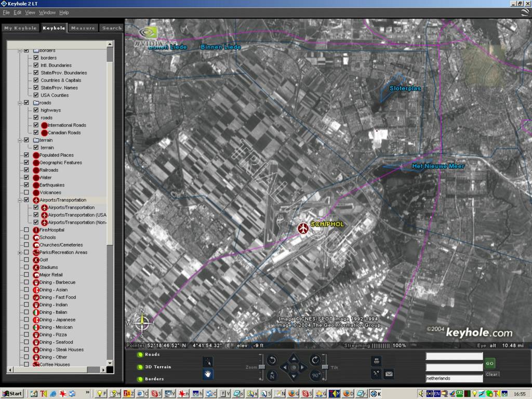The width and height of the screenshot is (532, 399).
Task: Click layer list horizontal scroll right arrow
Action: point(103,370)
